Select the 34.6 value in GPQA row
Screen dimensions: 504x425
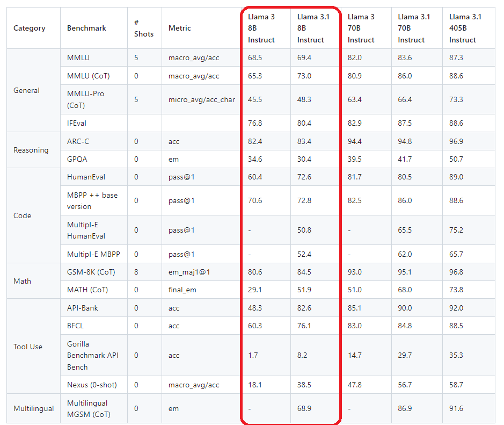(255, 159)
